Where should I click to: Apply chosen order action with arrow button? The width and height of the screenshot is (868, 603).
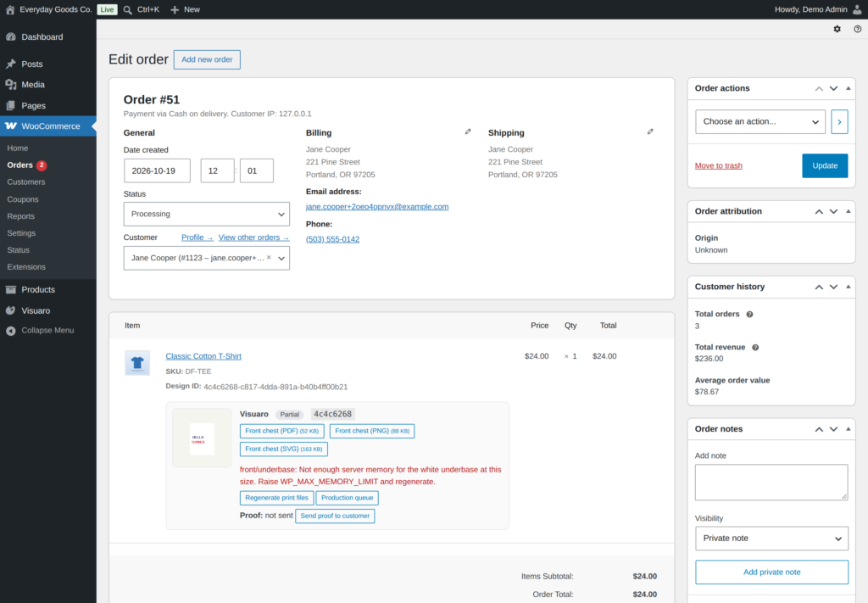[x=839, y=122]
